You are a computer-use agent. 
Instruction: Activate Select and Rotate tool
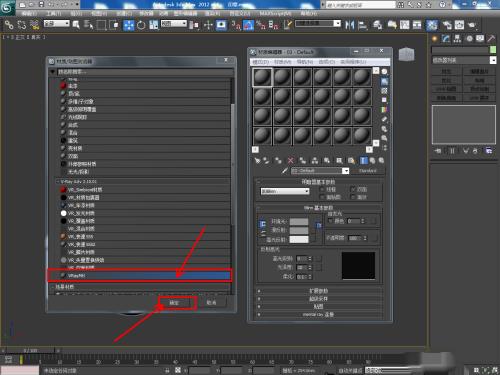point(141,25)
